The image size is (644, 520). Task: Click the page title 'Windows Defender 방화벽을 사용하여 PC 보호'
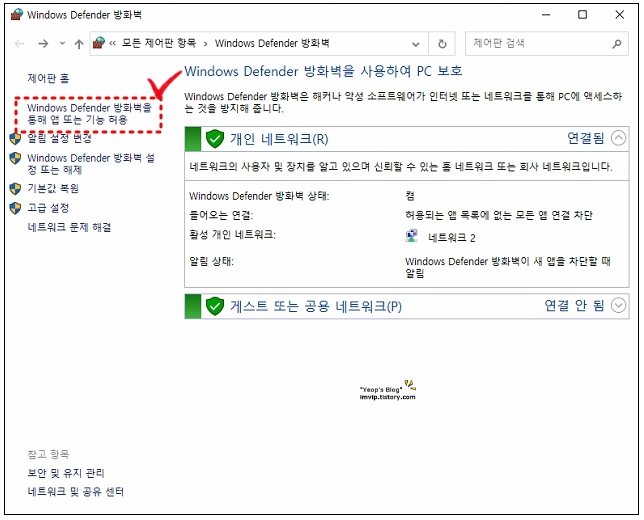[x=323, y=71]
